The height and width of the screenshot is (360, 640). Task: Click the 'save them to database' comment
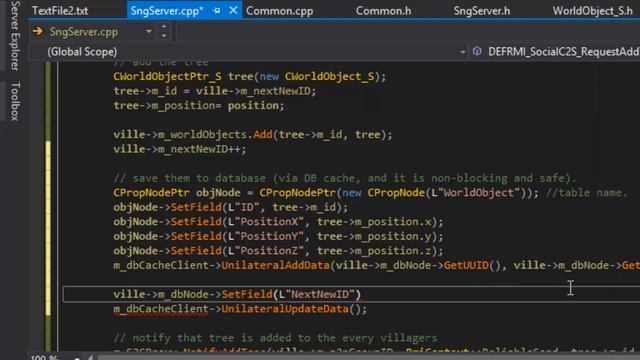pos(344,178)
